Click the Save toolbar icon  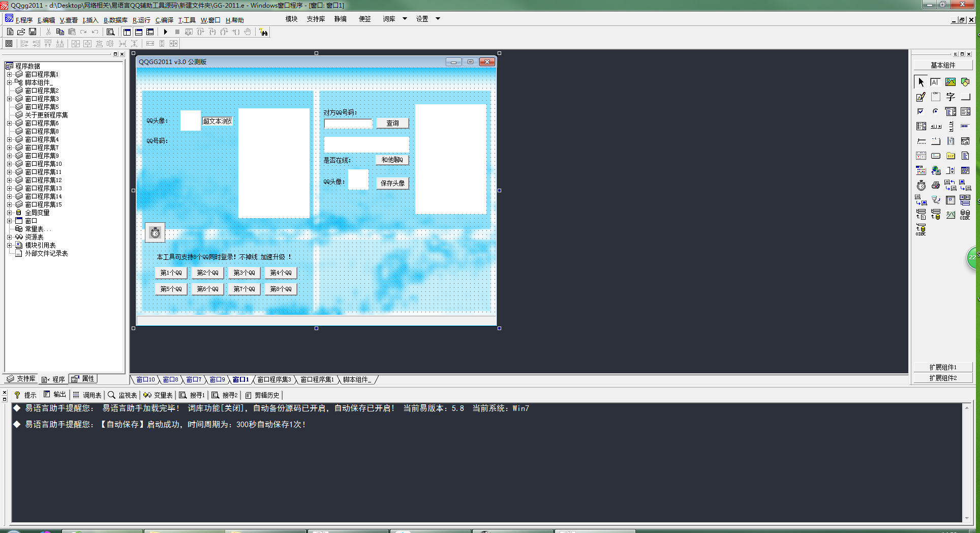tap(33, 32)
